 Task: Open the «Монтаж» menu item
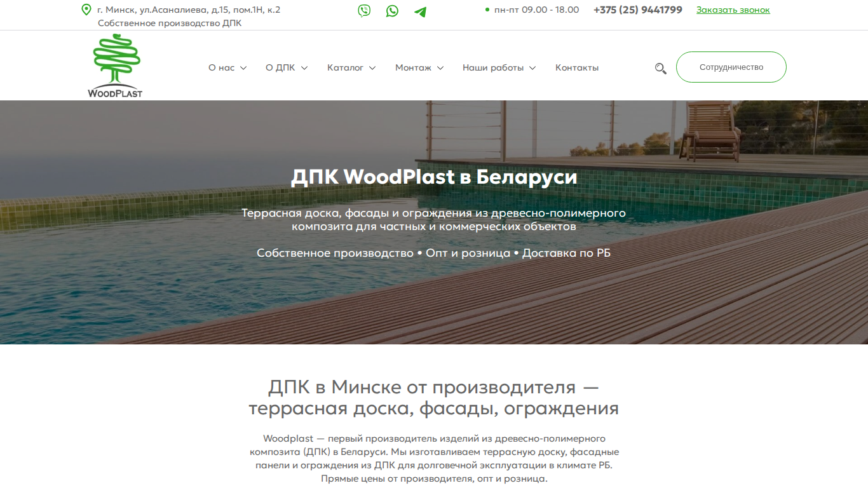tap(413, 67)
